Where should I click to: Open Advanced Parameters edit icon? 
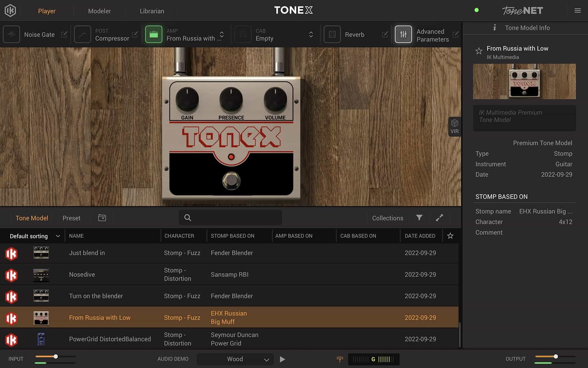[x=456, y=34]
